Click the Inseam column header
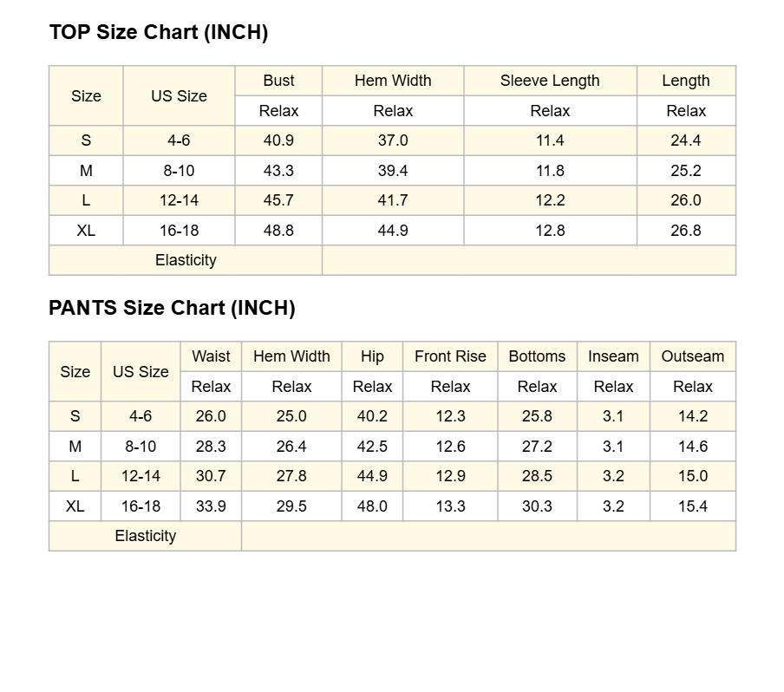This screenshot has height=692, width=784. 613,356
